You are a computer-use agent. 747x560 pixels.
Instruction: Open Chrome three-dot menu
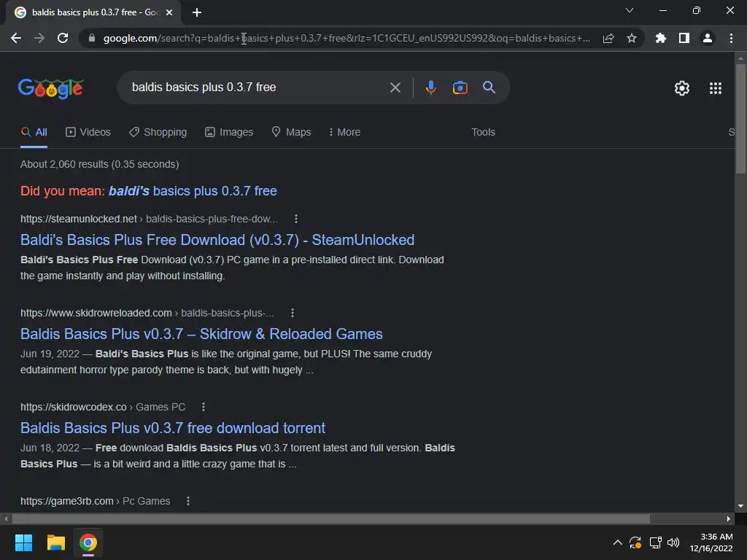point(731,38)
